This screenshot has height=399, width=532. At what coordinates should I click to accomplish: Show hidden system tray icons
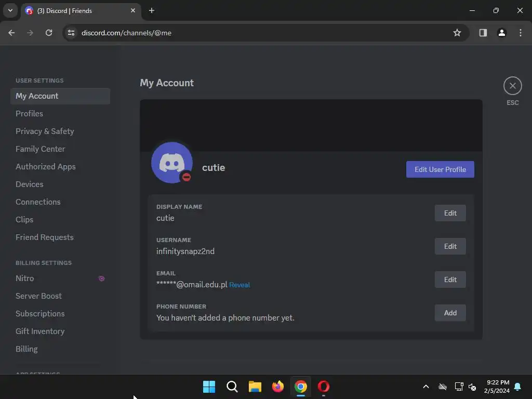coord(426,387)
